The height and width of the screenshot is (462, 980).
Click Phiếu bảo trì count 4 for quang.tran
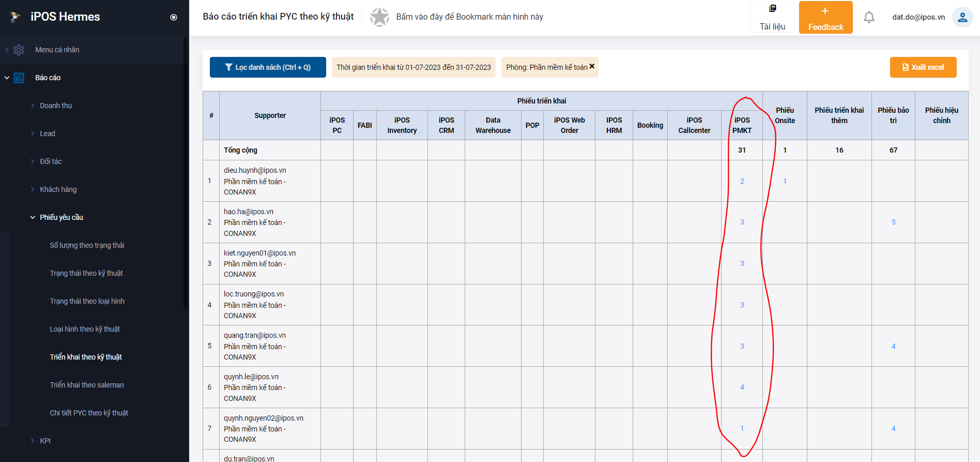pyautogui.click(x=894, y=346)
